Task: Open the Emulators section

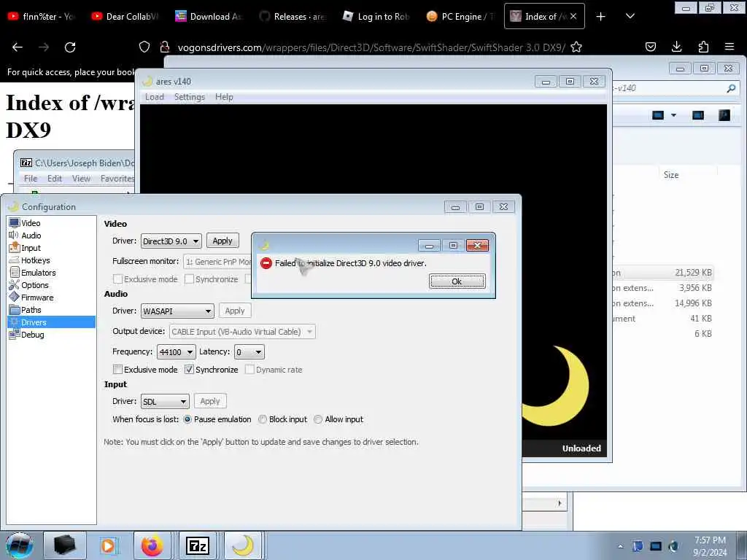Action: coord(38,273)
